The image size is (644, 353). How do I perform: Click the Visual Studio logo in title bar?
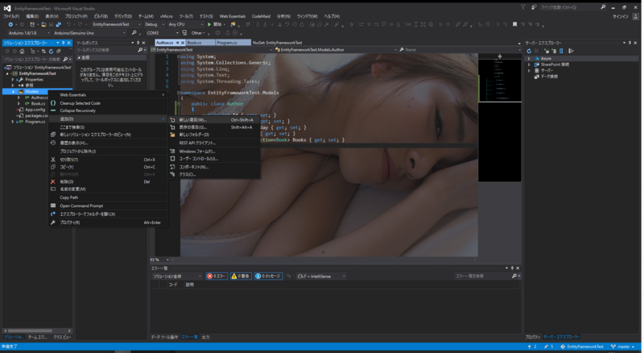(7, 8)
